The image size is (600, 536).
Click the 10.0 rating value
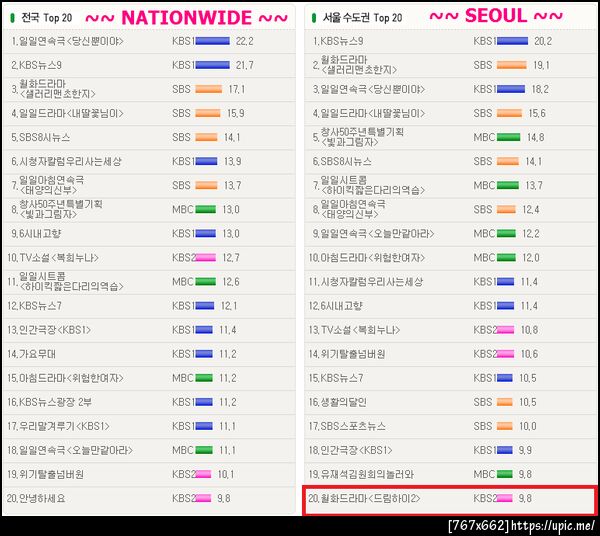point(528,426)
